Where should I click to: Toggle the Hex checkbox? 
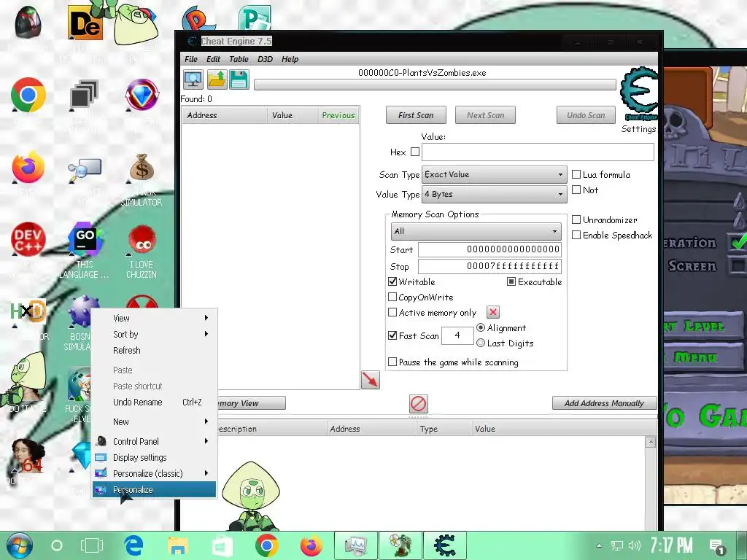coord(415,152)
